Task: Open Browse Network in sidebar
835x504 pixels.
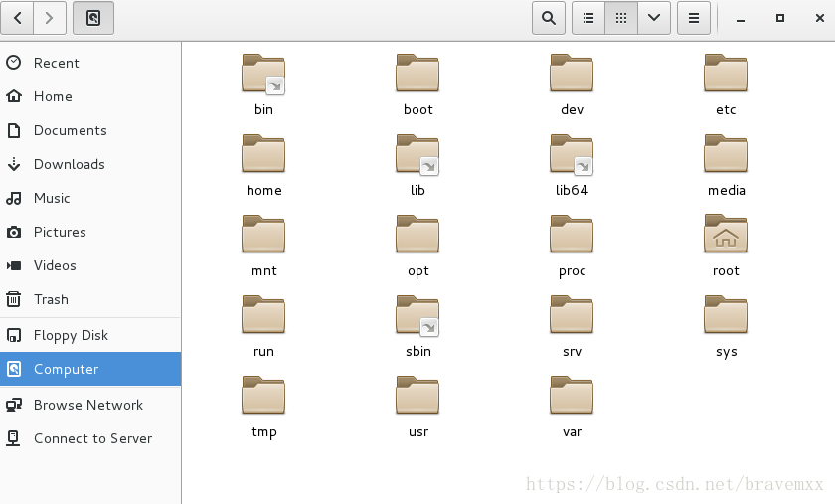Action: point(90,405)
